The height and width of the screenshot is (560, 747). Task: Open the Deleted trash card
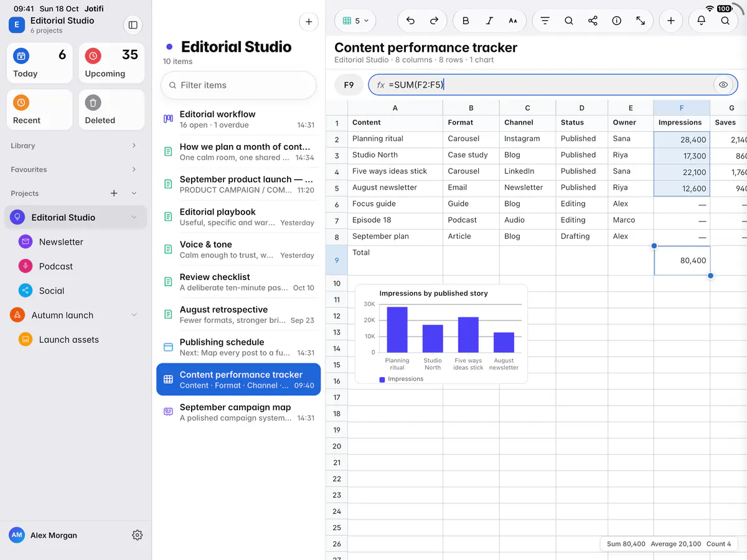tap(111, 110)
